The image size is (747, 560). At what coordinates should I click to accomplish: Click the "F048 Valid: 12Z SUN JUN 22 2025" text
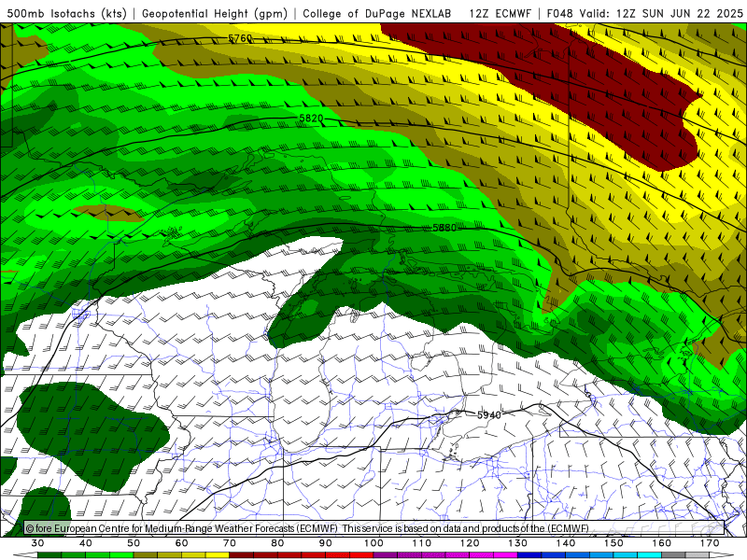pos(644,13)
